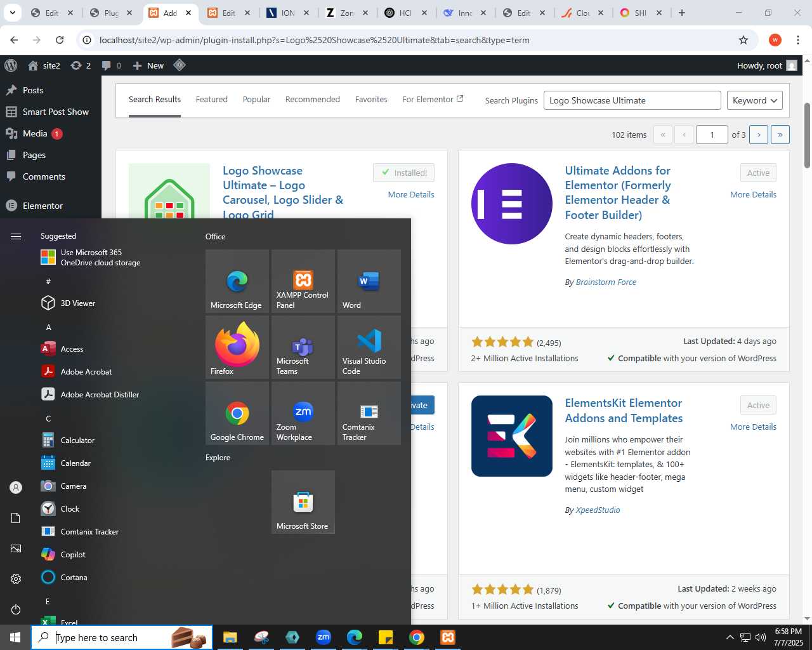The height and width of the screenshot is (650, 812).
Task: Click the Start menu power icon
Action: [16, 609]
